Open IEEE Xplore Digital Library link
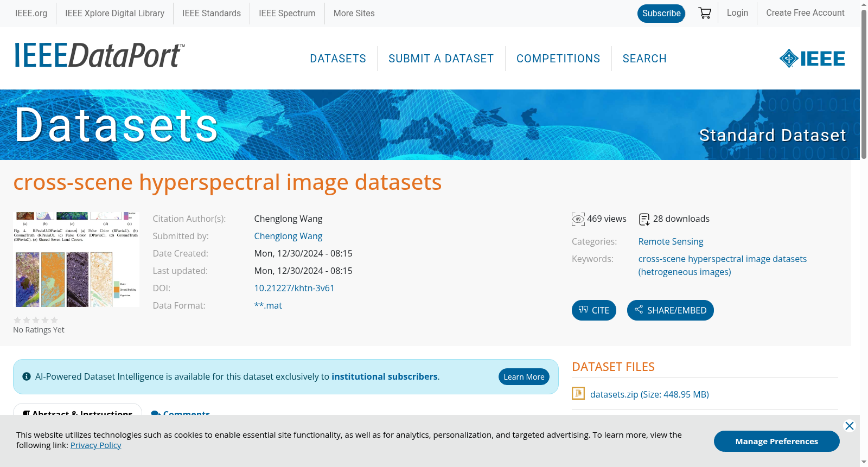This screenshot has width=868, height=467. tap(114, 13)
